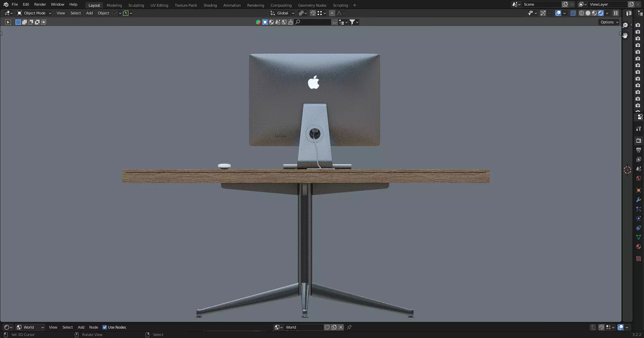Switch to material preview shading
Screen dimensions: 644x338
[x=594, y=13]
